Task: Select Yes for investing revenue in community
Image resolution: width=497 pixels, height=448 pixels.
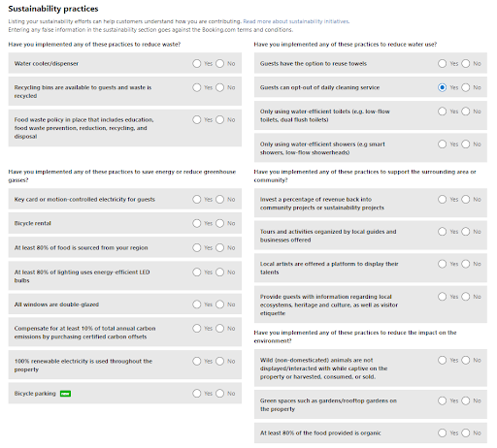Action: click(x=442, y=199)
